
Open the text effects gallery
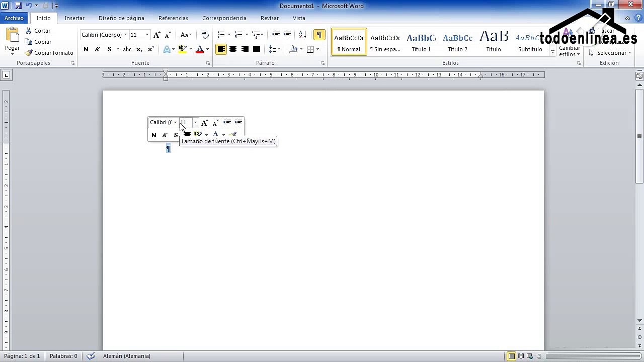[167, 49]
